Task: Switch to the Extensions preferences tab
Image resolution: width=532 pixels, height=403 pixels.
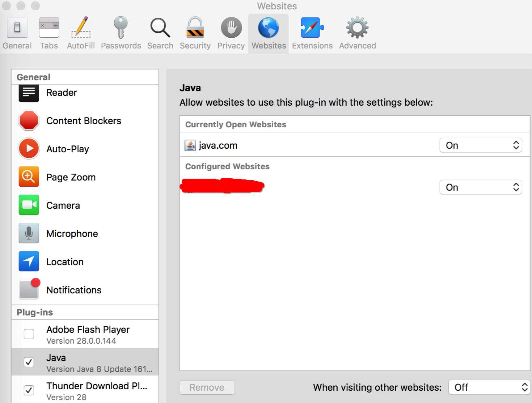Action: point(312,33)
